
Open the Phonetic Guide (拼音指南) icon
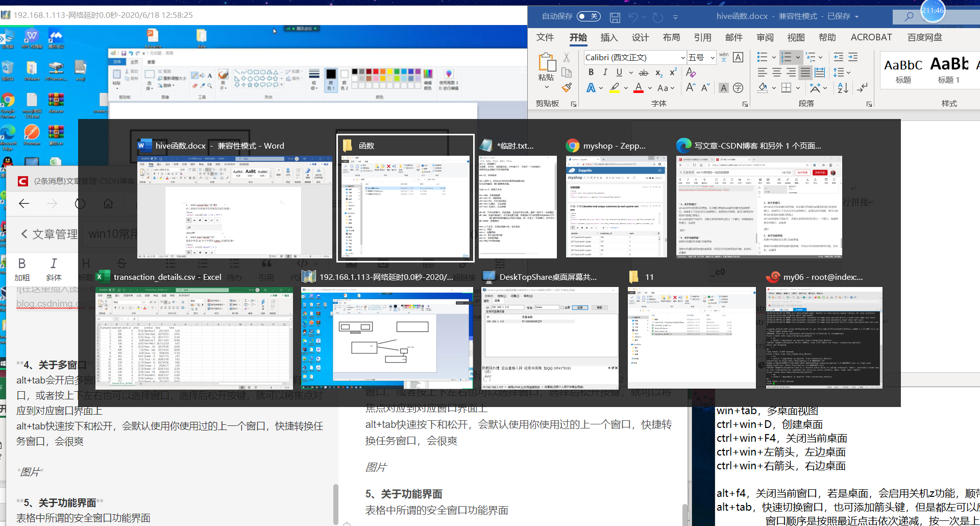(724, 58)
